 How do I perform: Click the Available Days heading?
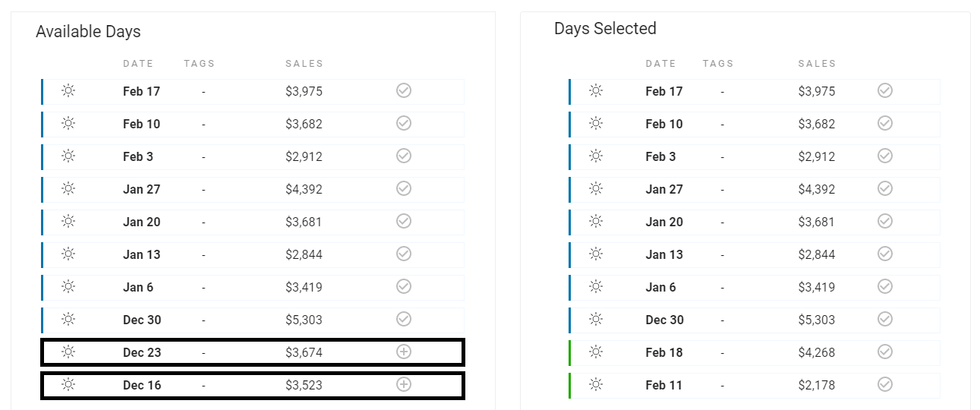point(88,32)
